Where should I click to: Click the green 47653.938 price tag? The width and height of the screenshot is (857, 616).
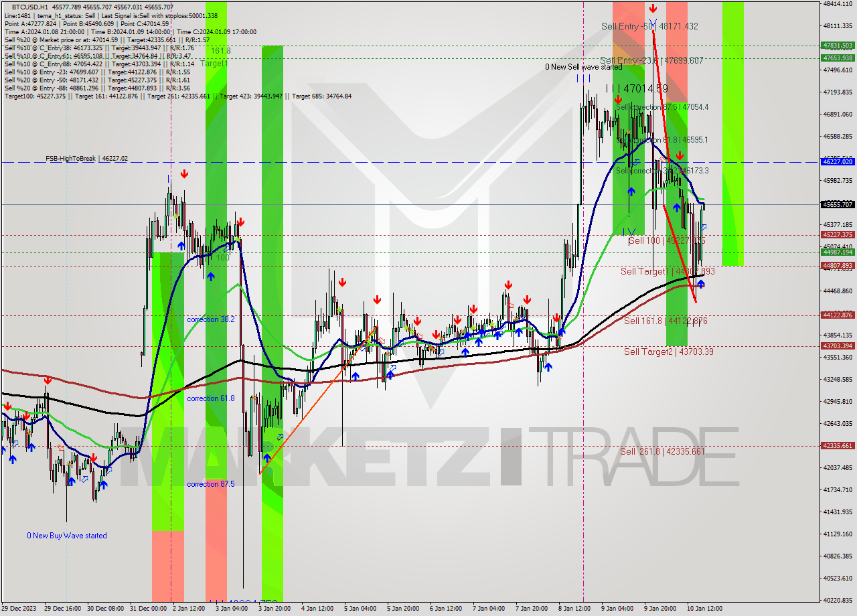pos(838,58)
